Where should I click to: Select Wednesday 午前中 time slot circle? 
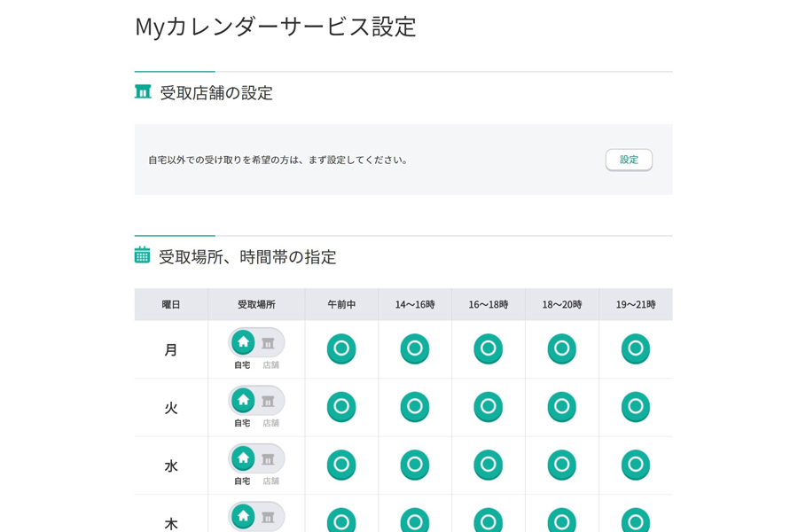pos(341,465)
